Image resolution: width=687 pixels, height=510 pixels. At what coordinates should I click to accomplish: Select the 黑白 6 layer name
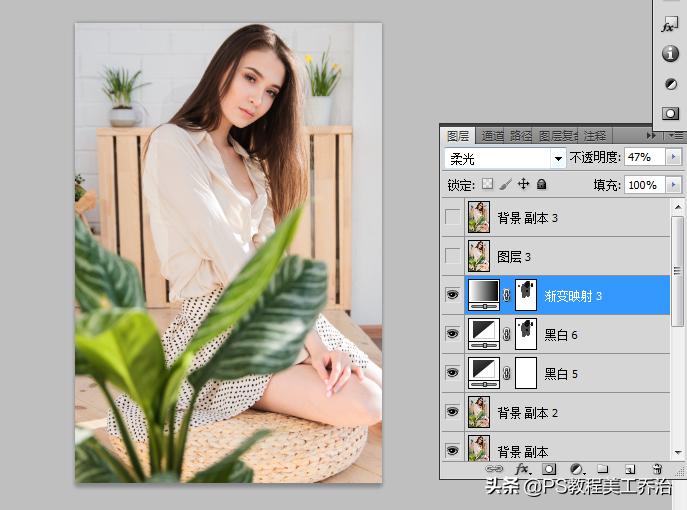pos(560,335)
